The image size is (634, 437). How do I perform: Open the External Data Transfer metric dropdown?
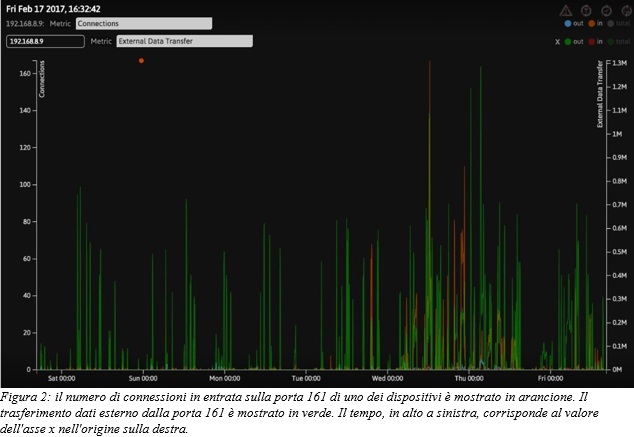click(184, 42)
